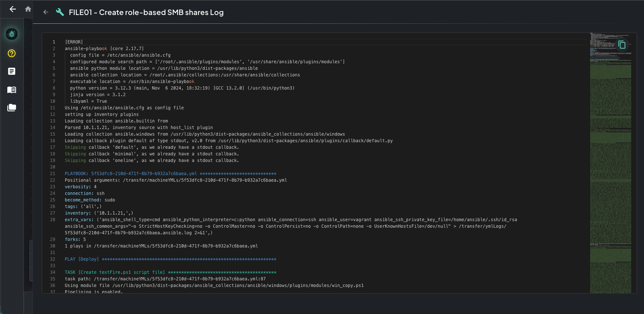The width and height of the screenshot is (644, 314).
Task: Click the 'Parsed 10.1.1.21, inventory source' line
Action: point(139,128)
